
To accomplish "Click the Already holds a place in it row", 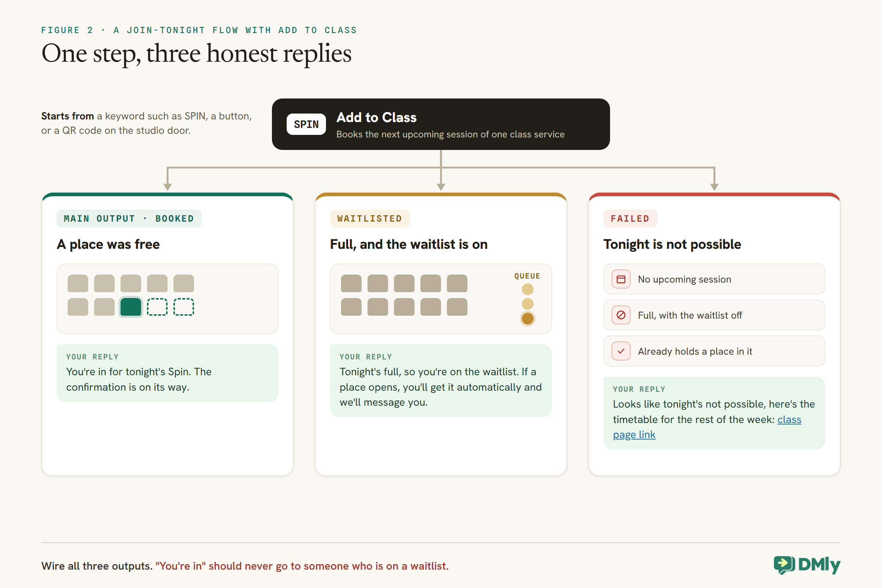I will pos(714,351).
